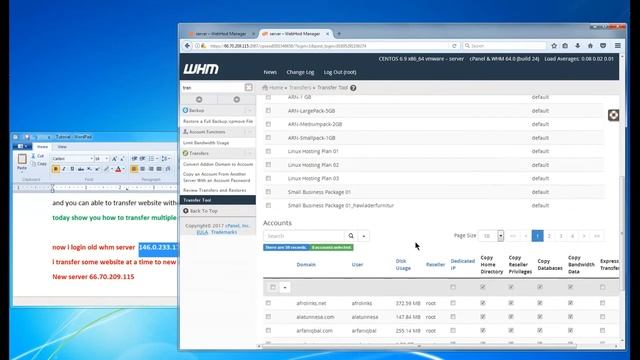
Task: Open the Firefox hamburger menu
Action: [x=618, y=46]
